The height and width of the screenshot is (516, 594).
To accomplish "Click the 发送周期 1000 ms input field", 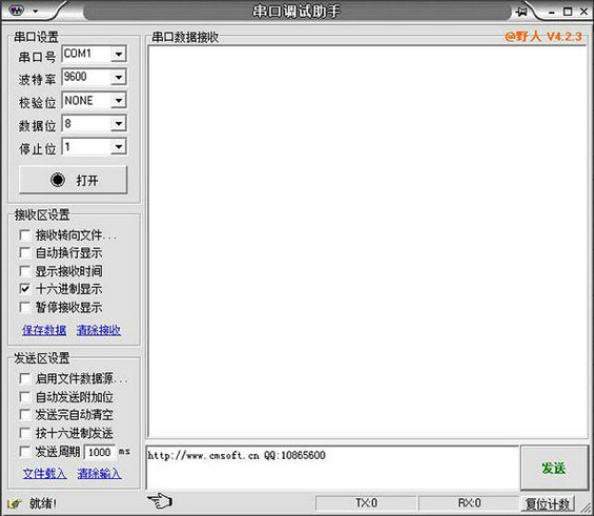I will [x=99, y=452].
